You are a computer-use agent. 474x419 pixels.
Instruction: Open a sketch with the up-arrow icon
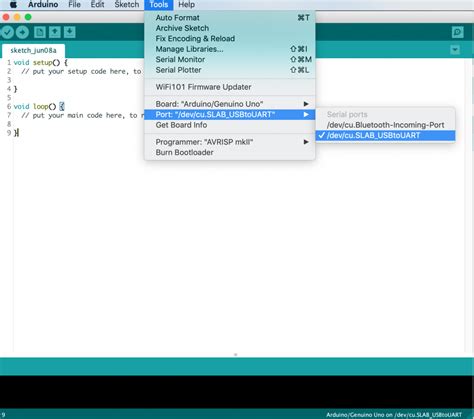pos(55,32)
